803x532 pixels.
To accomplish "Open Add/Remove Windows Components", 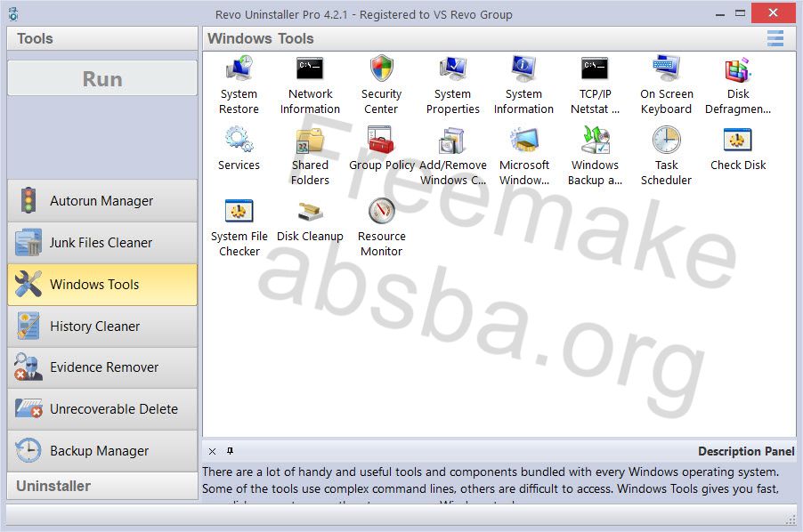I will point(453,156).
